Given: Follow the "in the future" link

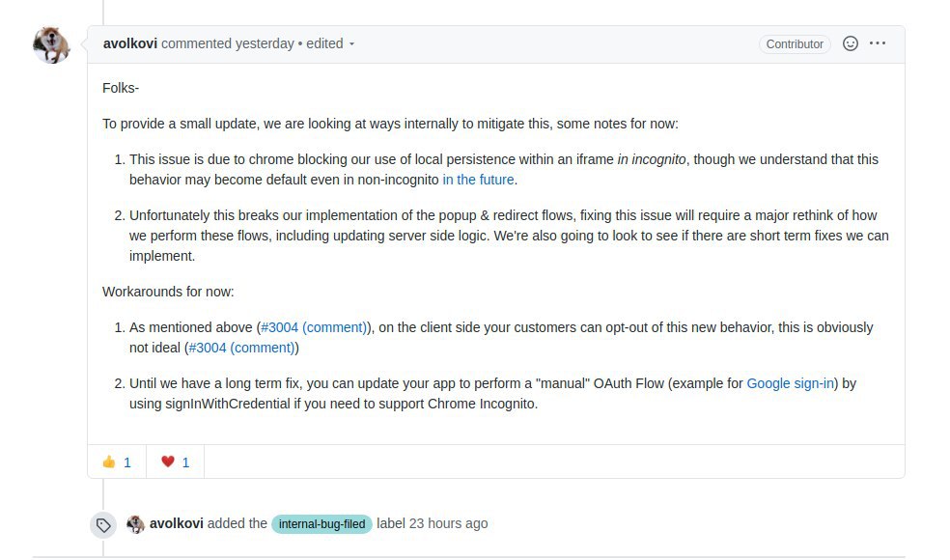Looking at the screenshot, I should (x=479, y=180).
